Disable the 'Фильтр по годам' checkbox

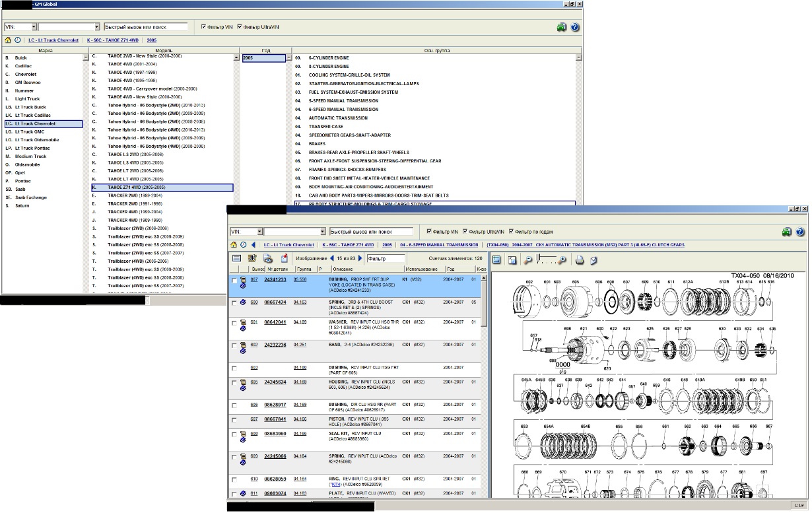click(x=510, y=232)
